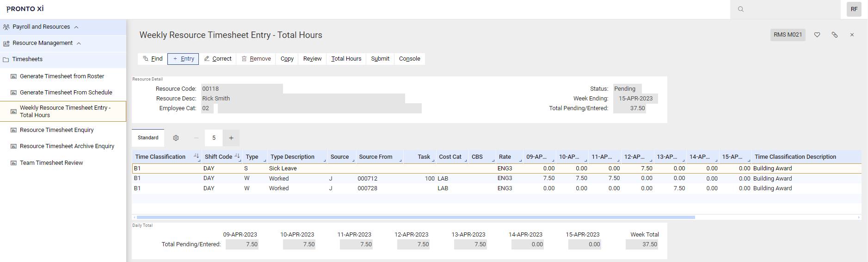Click the Find toolbar button

coord(153,59)
